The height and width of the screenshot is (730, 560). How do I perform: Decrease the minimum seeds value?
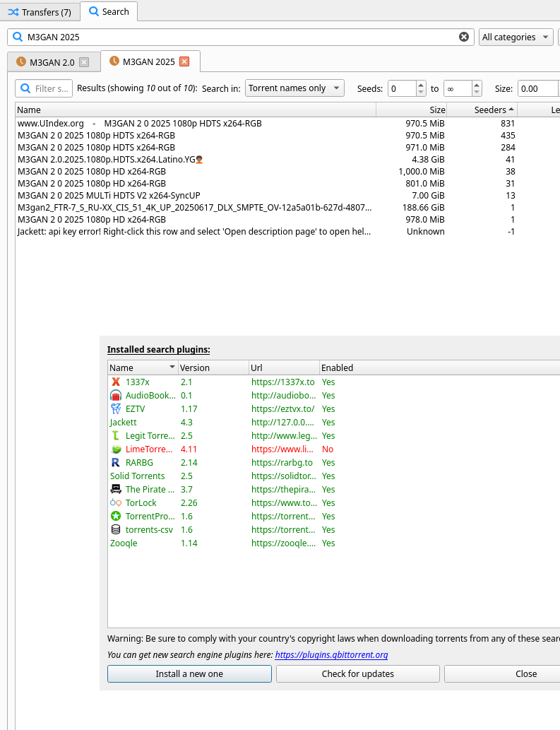(x=421, y=92)
